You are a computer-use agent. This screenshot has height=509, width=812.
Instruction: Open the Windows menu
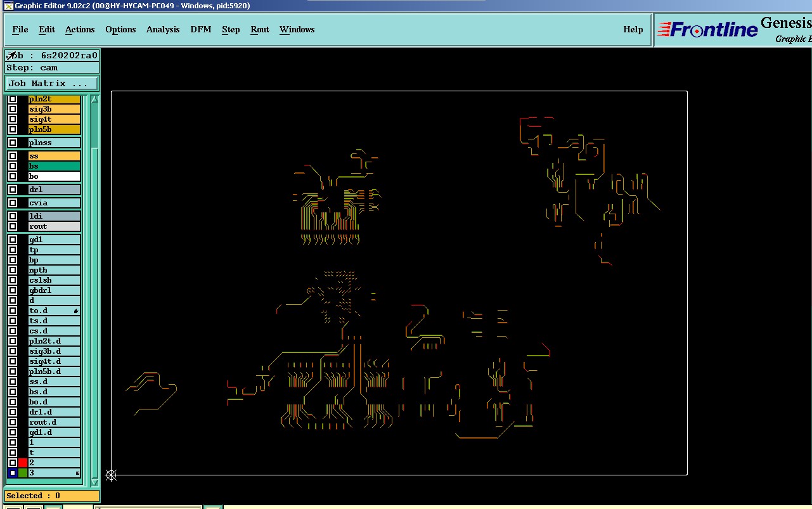tap(297, 29)
